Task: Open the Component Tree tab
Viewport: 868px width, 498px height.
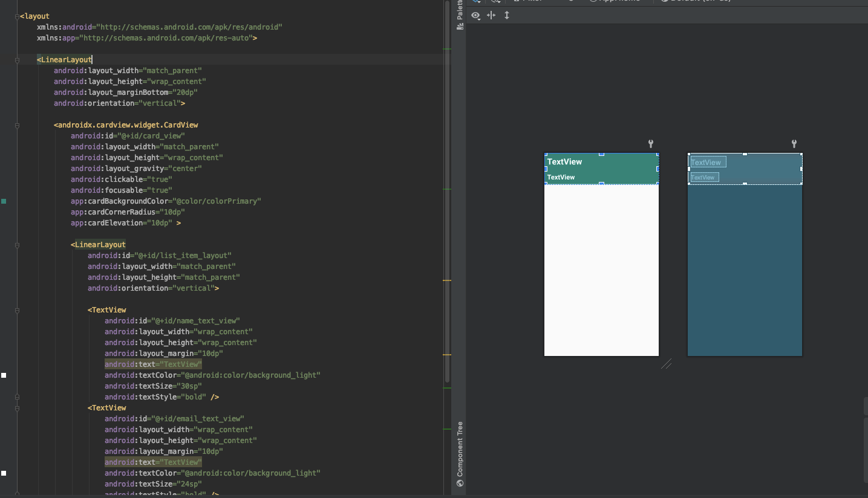Action: click(x=460, y=451)
